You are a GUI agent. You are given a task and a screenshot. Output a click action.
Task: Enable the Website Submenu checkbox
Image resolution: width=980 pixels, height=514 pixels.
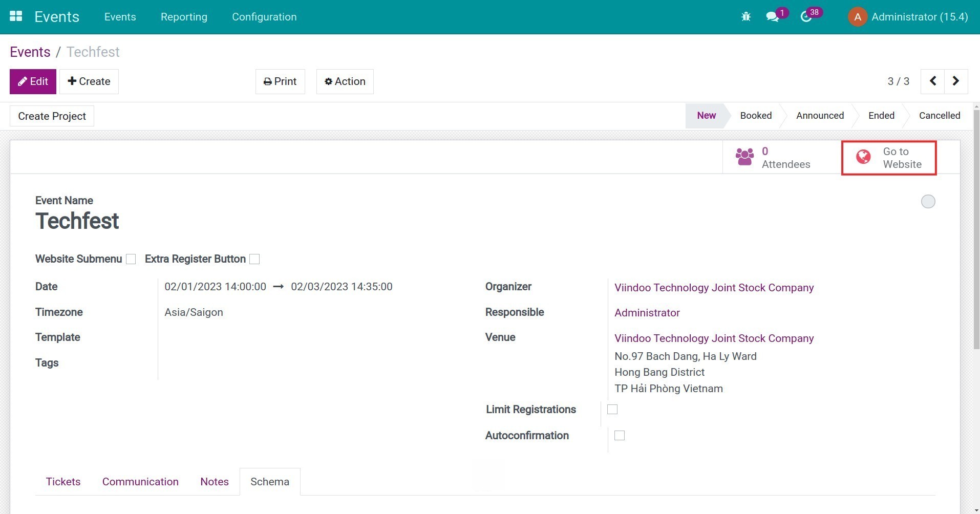tap(131, 259)
